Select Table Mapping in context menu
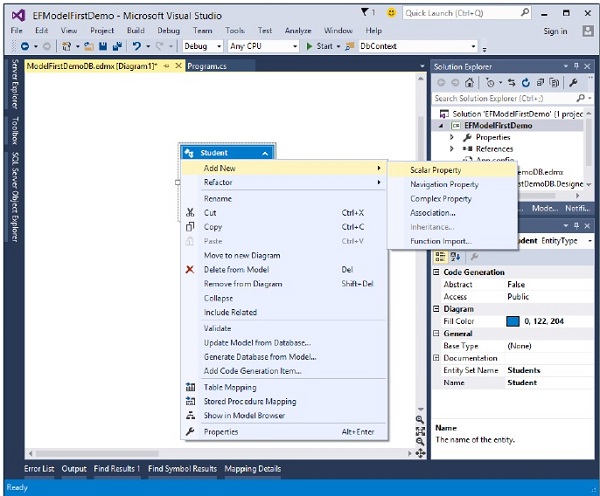The width and height of the screenshot is (600, 496). click(x=230, y=387)
